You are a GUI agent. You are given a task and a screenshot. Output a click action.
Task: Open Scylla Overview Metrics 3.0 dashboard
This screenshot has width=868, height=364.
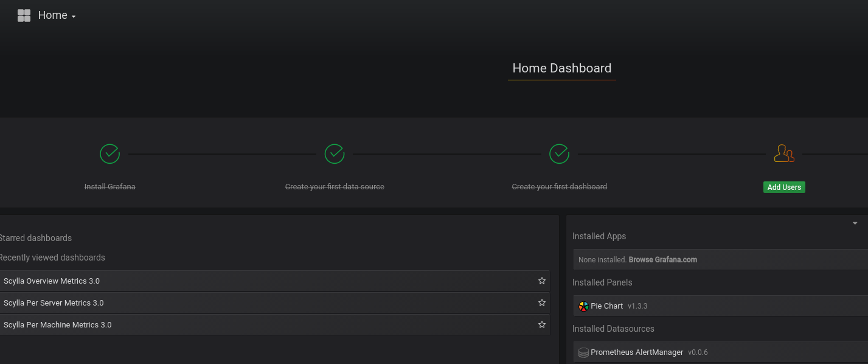[52, 281]
